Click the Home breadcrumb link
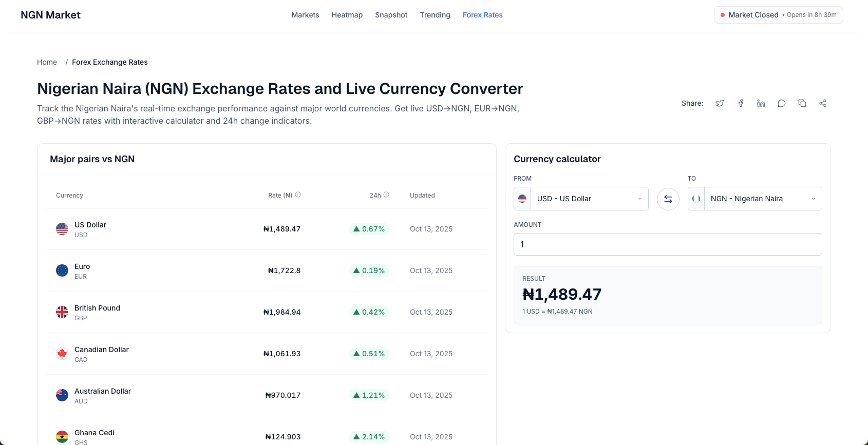The height and width of the screenshot is (445, 868). [47, 62]
